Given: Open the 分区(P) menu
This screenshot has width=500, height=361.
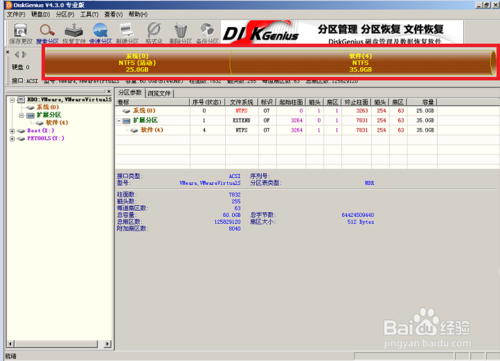Looking at the screenshot, I should pos(65,14).
